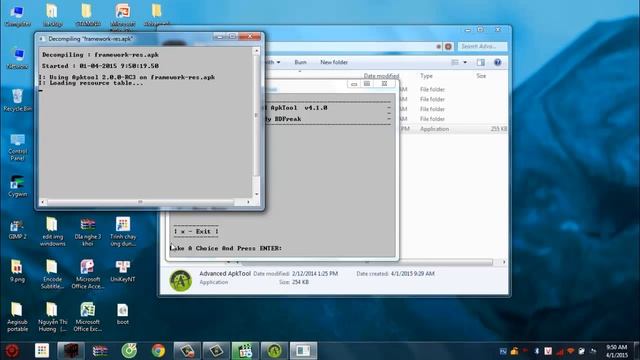
Task: Open the 'Dĩa nghe 3 khối' desktop icon
Action: click(x=88, y=232)
